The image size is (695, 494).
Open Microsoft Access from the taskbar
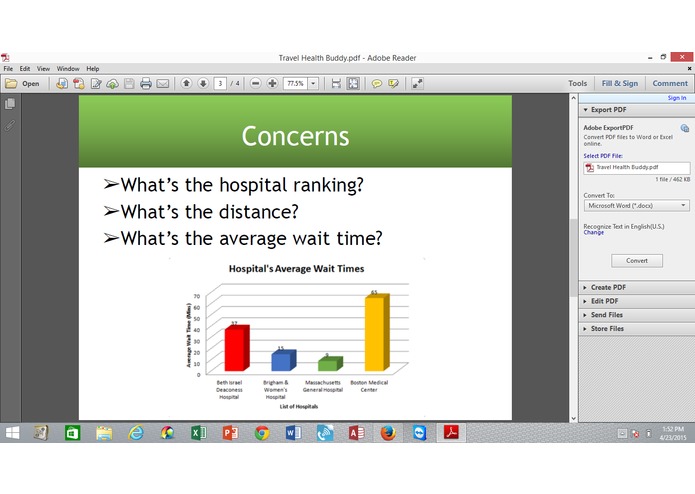(356, 433)
